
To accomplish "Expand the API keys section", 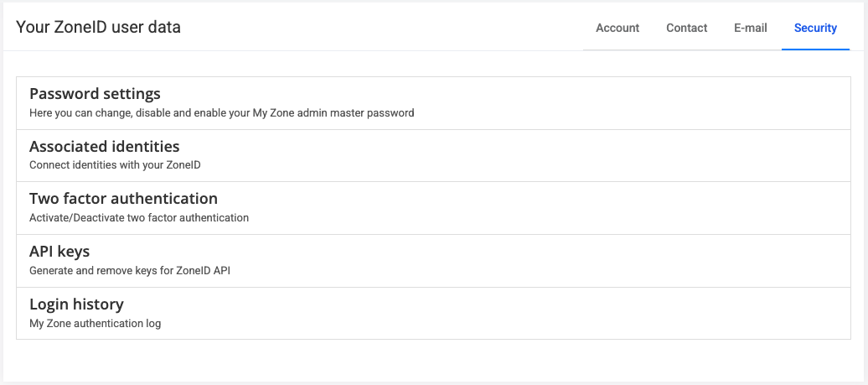I will click(59, 252).
